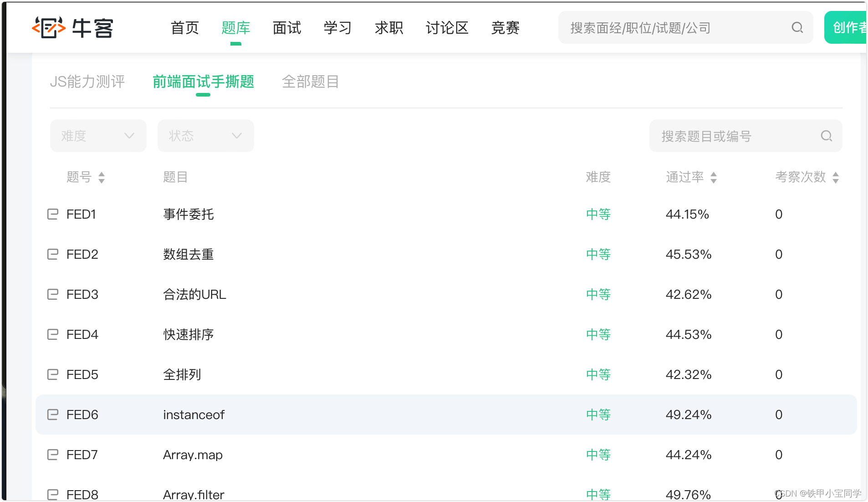
Task: Click the 难度 column header
Action: point(598,177)
